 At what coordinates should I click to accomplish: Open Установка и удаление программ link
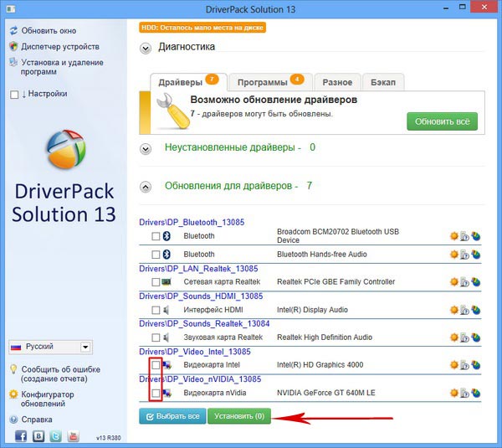(62, 67)
